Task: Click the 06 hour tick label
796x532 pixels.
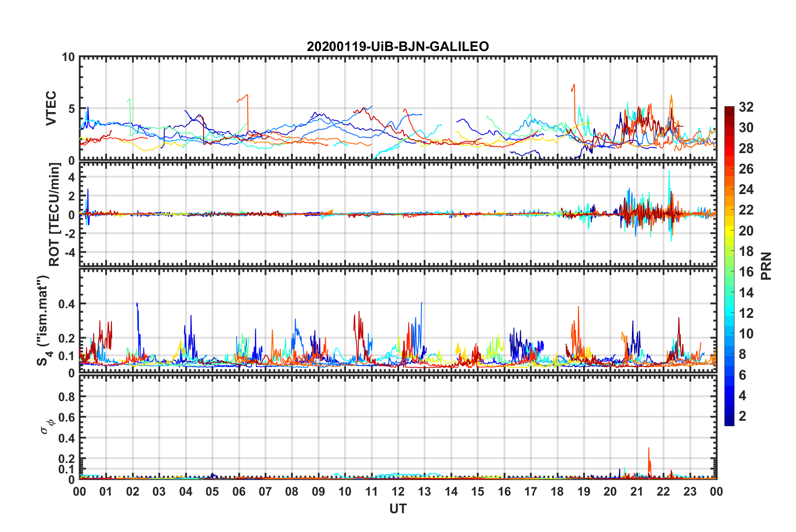Action: pyautogui.click(x=239, y=491)
